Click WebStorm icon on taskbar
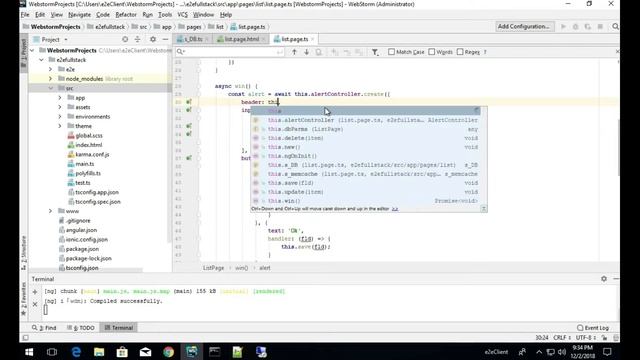This screenshot has height=360, width=640. coord(191,352)
